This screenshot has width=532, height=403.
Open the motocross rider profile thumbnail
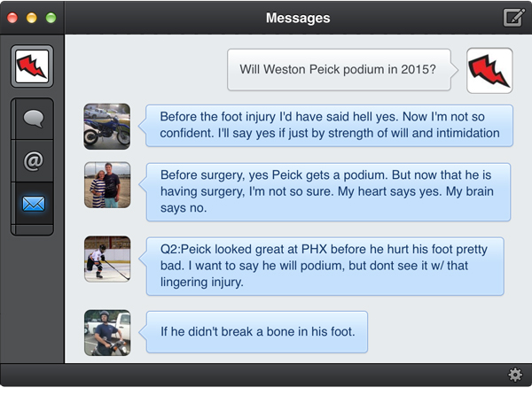pyautogui.click(x=107, y=332)
